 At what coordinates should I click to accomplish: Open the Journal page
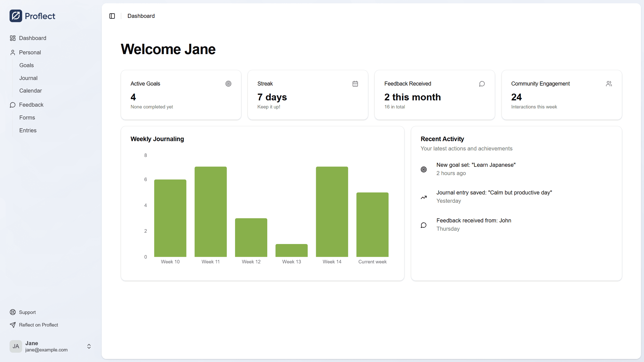(28, 78)
